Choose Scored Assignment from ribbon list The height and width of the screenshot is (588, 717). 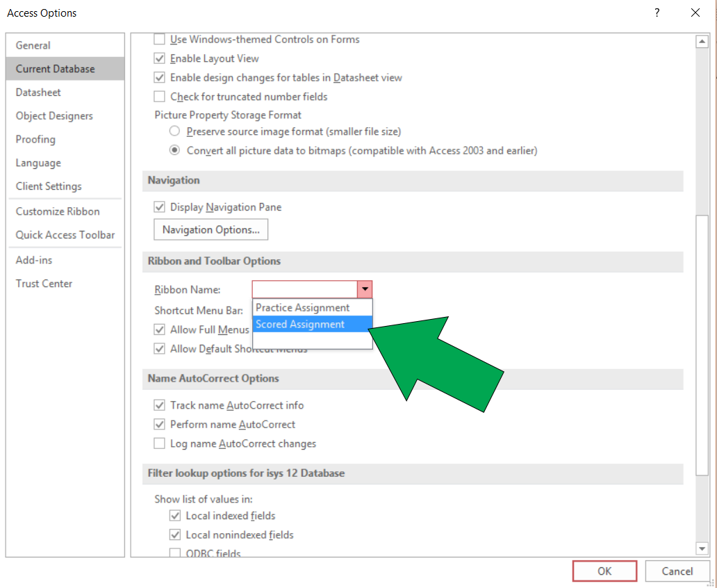[x=313, y=324]
